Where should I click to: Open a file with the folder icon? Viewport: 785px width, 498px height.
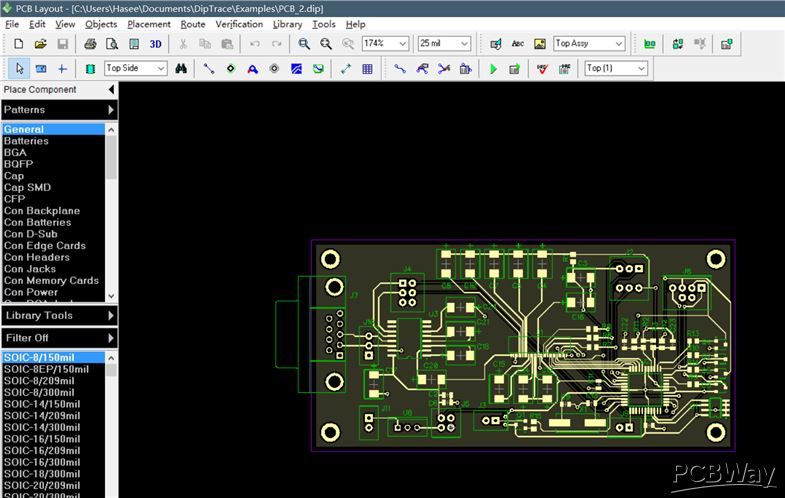point(41,44)
